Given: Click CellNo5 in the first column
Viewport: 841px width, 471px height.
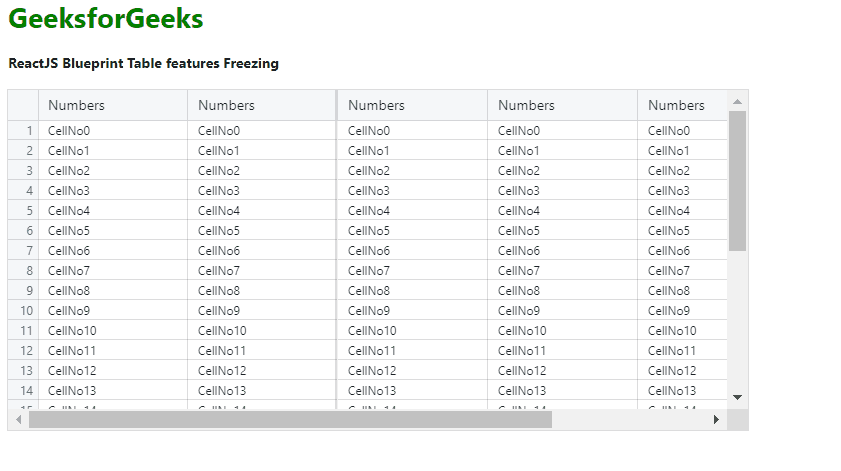Looking at the screenshot, I should click(x=69, y=231).
